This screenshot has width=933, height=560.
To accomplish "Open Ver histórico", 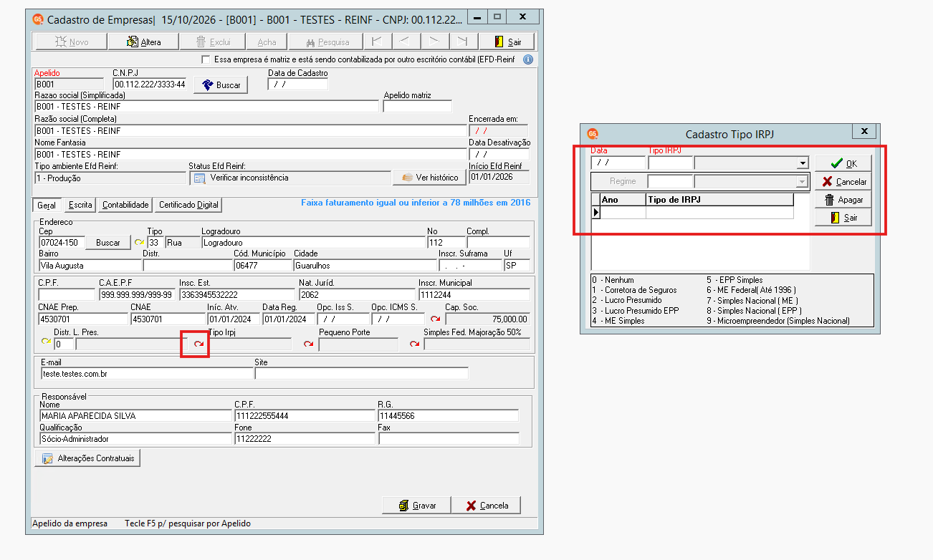I will [x=430, y=178].
